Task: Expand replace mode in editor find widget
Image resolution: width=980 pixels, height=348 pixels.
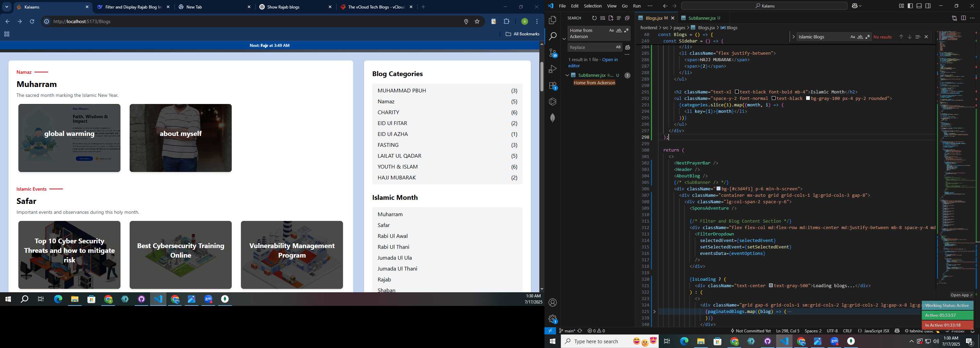Action: pyautogui.click(x=793, y=37)
